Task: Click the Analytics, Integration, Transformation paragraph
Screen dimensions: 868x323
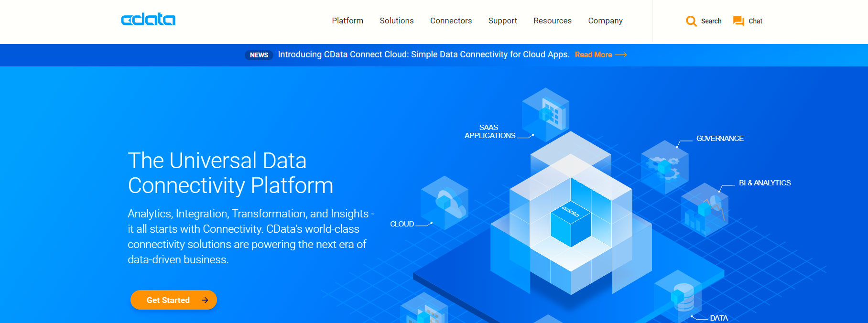Action: click(251, 237)
